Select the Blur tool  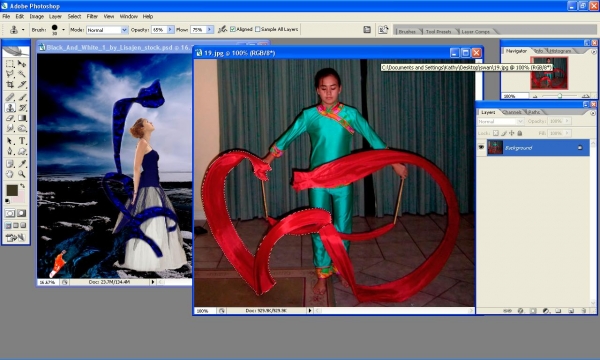tap(10, 128)
